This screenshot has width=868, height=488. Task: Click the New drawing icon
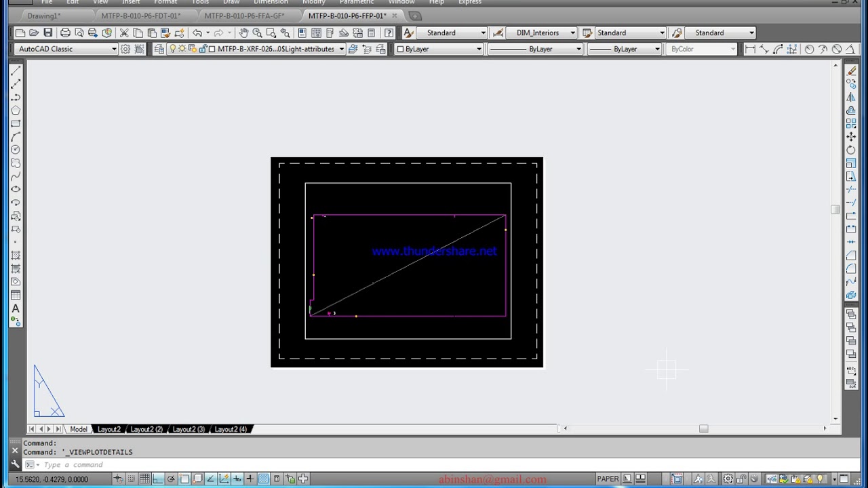[x=20, y=33]
